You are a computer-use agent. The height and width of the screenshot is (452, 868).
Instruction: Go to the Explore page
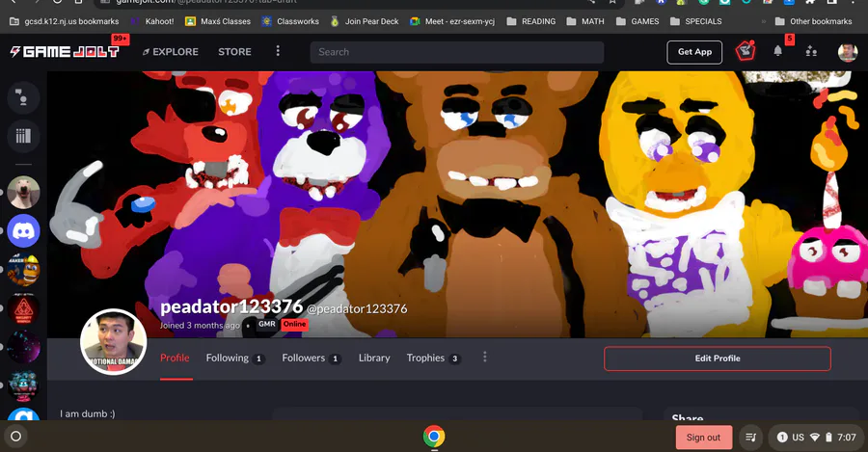click(x=170, y=51)
